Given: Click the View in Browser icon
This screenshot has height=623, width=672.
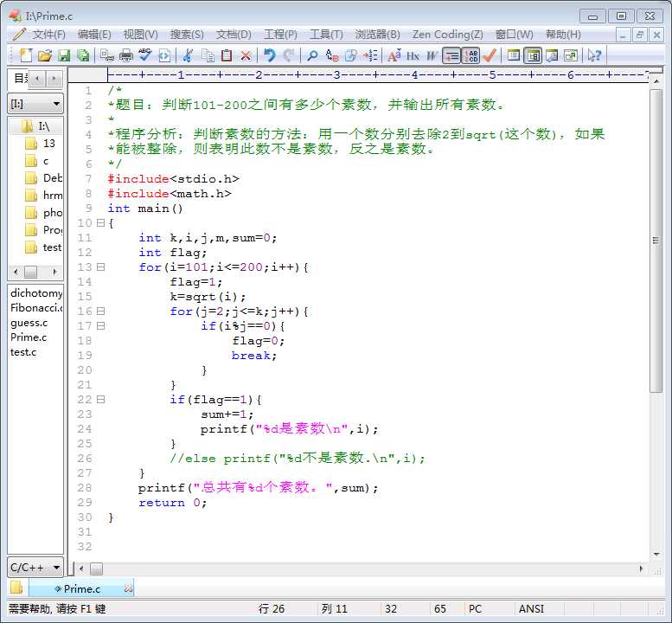Looking at the screenshot, I should pyautogui.click(x=164, y=55).
